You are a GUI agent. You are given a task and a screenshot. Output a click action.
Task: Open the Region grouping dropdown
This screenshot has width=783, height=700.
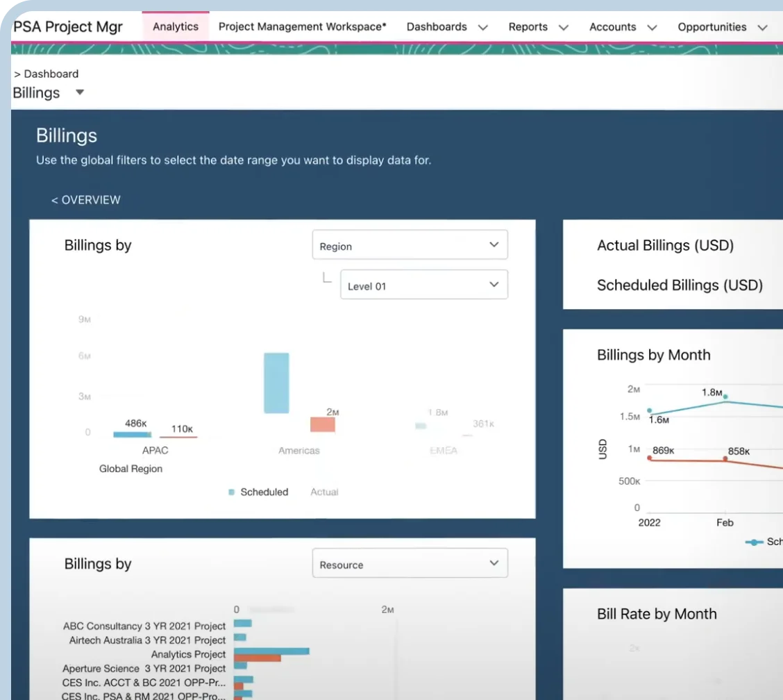pyautogui.click(x=410, y=246)
